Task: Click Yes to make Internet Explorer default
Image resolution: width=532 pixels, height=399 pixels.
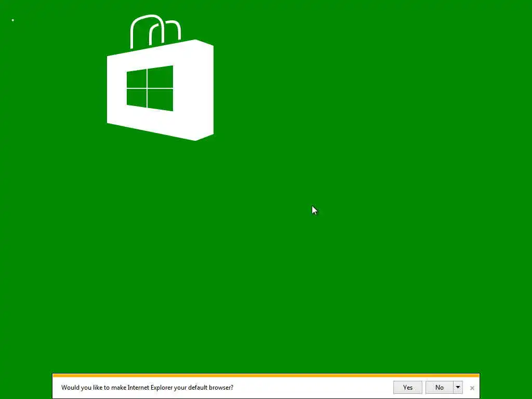Action: [407, 388]
